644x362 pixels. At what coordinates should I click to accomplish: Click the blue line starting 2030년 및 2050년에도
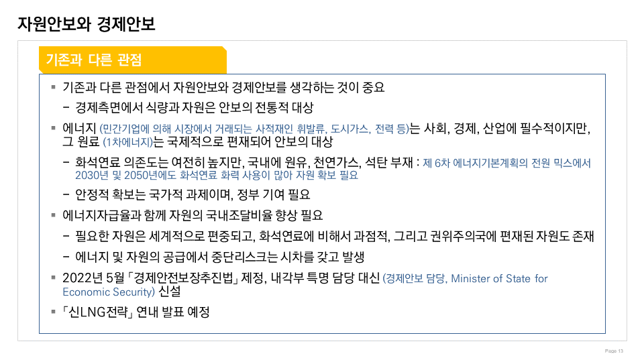click(x=217, y=176)
